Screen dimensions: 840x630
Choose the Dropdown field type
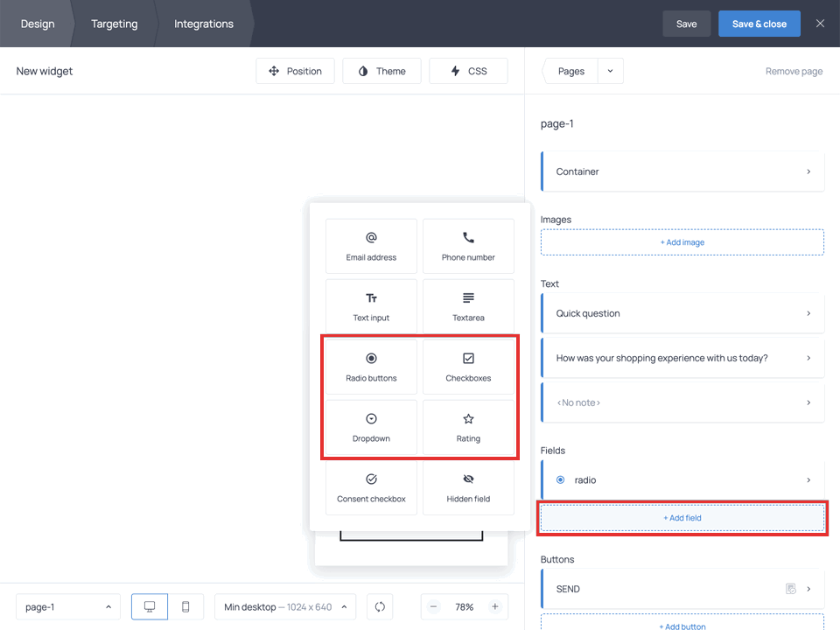371,427
